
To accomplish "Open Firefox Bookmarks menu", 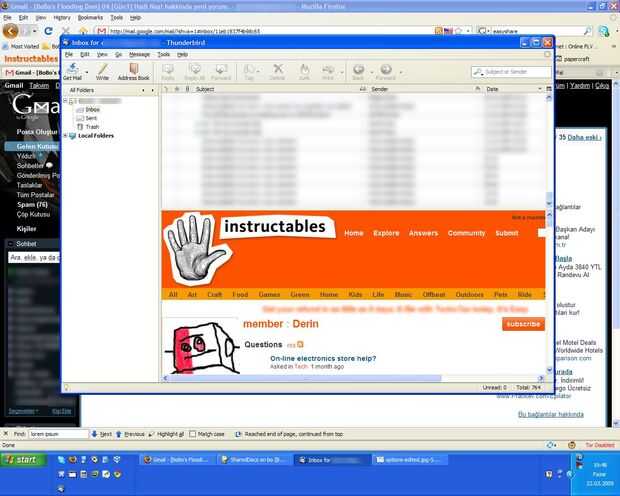I will point(90,18).
